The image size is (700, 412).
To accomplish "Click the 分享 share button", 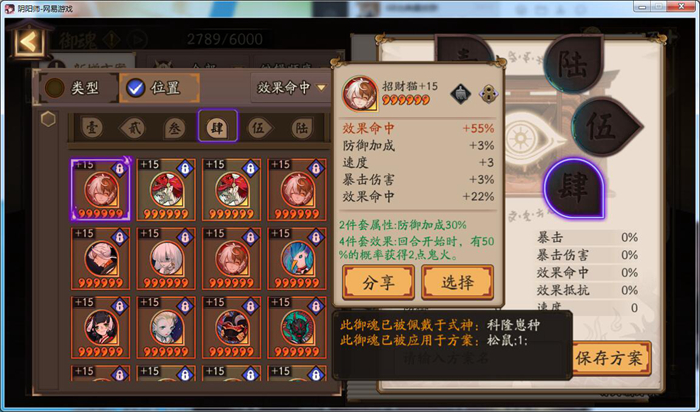I will pos(379,282).
